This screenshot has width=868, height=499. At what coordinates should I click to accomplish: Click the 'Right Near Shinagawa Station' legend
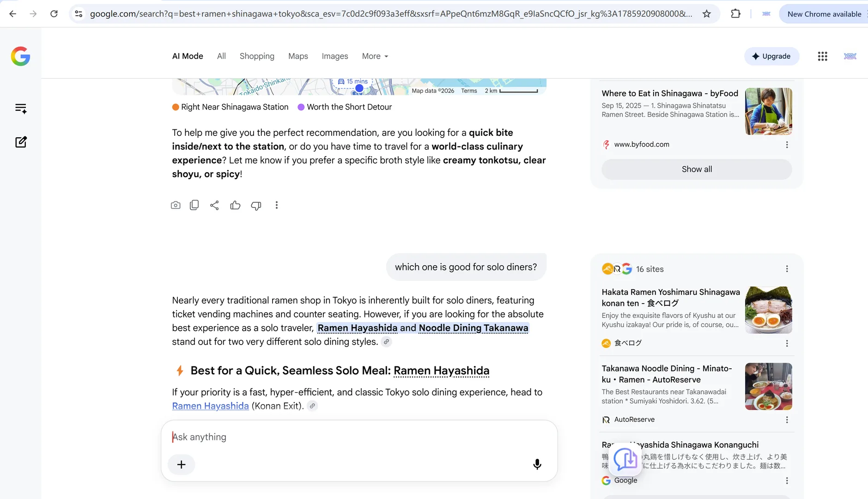(x=230, y=107)
